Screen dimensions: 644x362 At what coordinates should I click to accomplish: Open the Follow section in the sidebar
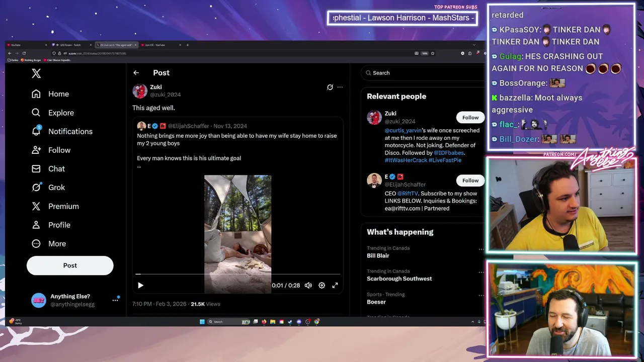click(x=51, y=150)
